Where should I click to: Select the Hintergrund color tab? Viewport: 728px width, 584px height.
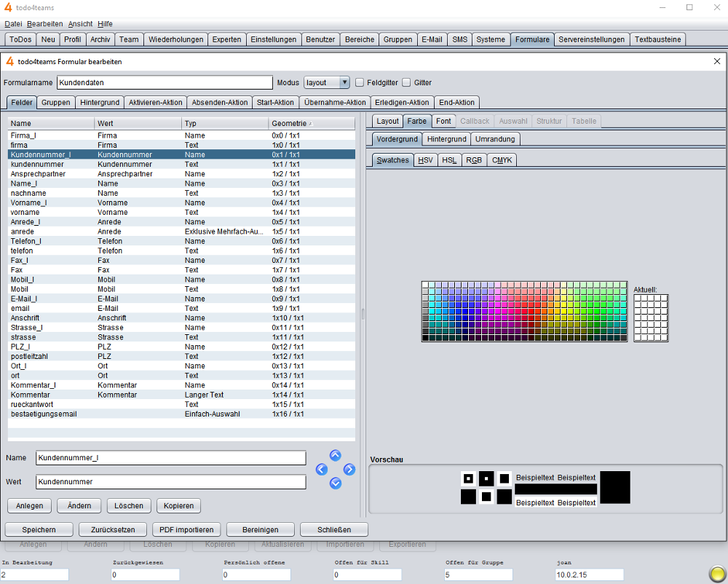point(446,139)
